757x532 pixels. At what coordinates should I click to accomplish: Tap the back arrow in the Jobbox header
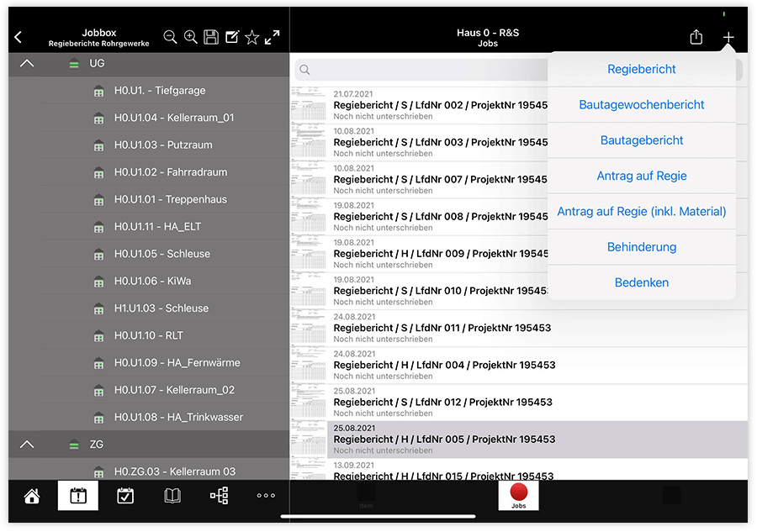click(x=19, y=38)
